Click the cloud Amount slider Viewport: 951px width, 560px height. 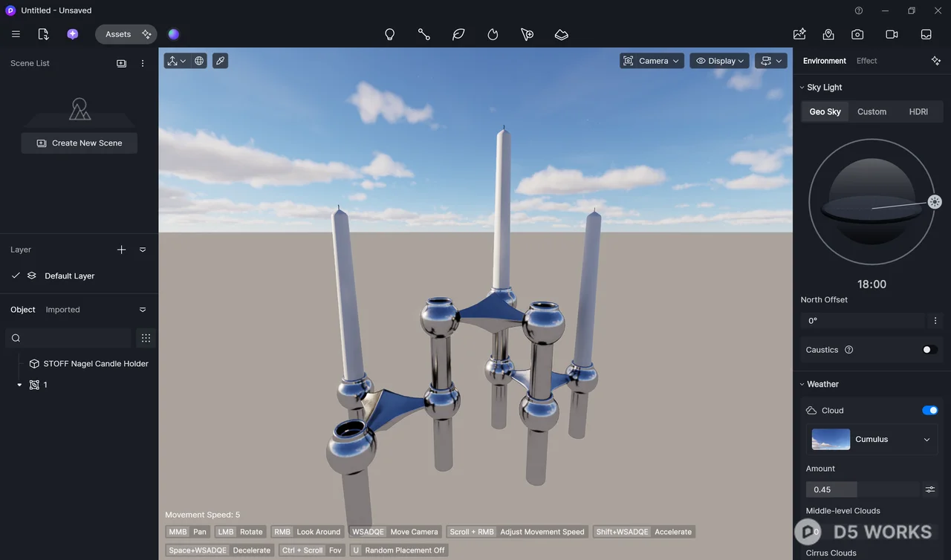pos(863,489)
